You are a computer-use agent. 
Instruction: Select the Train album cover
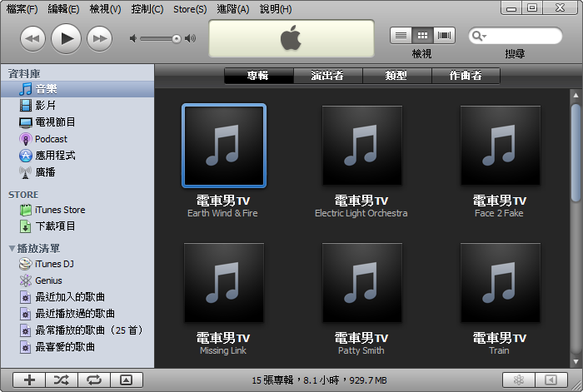tap(501, 283)
